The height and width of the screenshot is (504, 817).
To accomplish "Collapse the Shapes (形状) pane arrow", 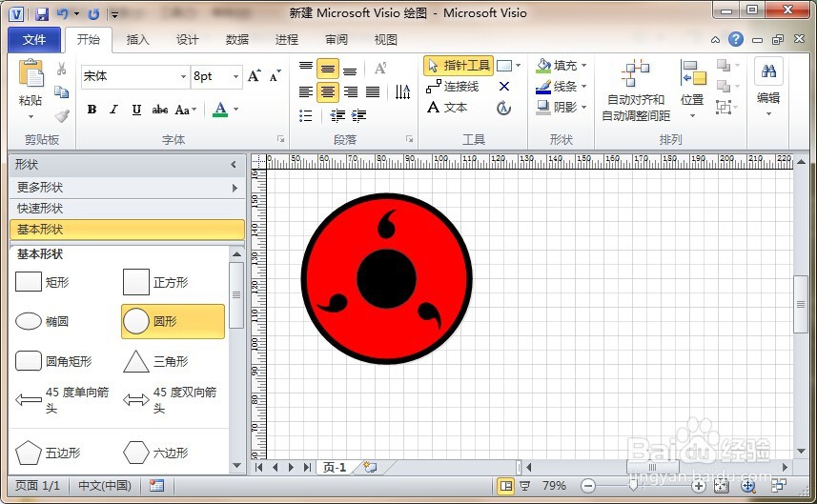I will [x=234, y=165].
